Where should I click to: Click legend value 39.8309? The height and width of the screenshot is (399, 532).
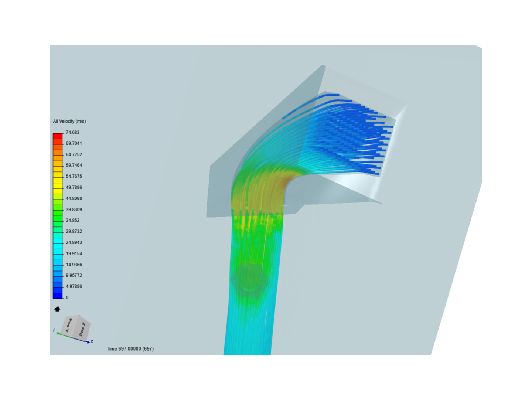click(74, 209)
